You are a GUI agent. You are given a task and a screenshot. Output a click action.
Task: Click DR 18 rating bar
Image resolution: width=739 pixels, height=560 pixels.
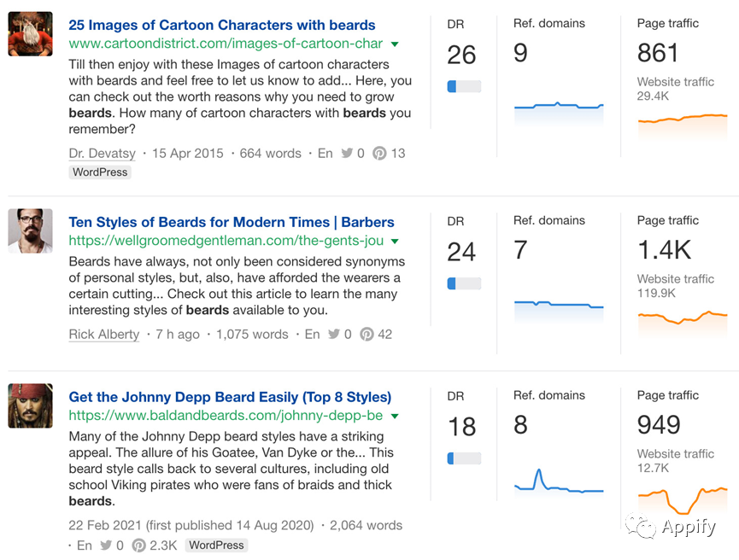pyautogui.click(x=464, y=458)
